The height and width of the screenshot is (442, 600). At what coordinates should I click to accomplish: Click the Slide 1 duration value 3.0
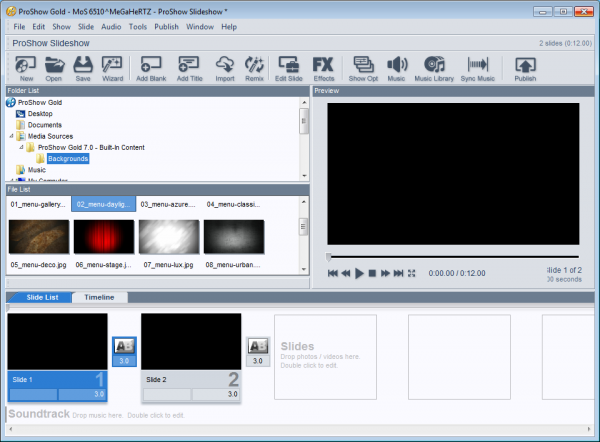[99, 394]
